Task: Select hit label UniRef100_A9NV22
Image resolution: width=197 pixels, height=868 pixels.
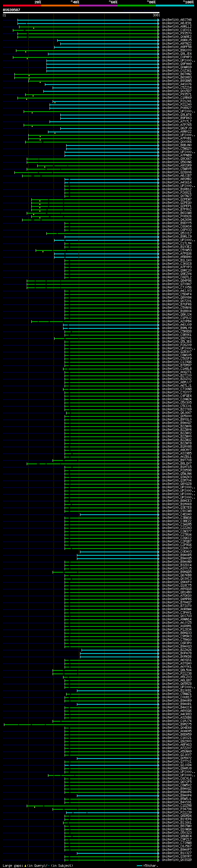Action: click(x=177, y=132)
